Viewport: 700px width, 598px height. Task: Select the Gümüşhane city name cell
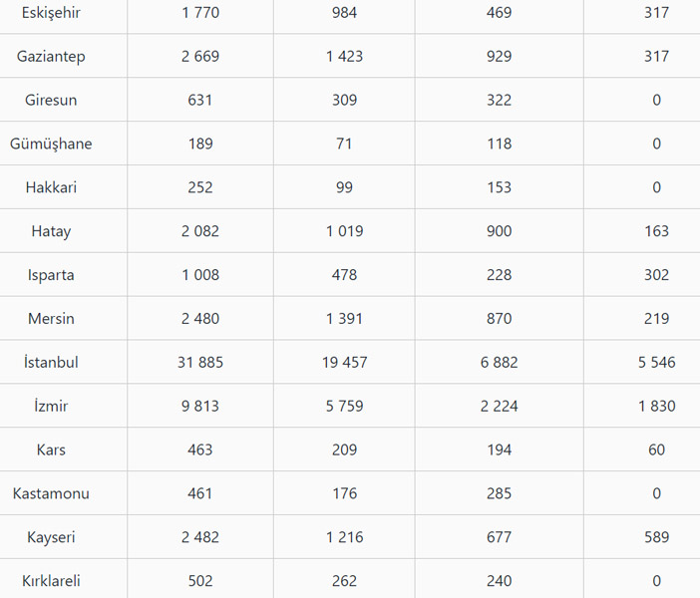click(51, 145)
